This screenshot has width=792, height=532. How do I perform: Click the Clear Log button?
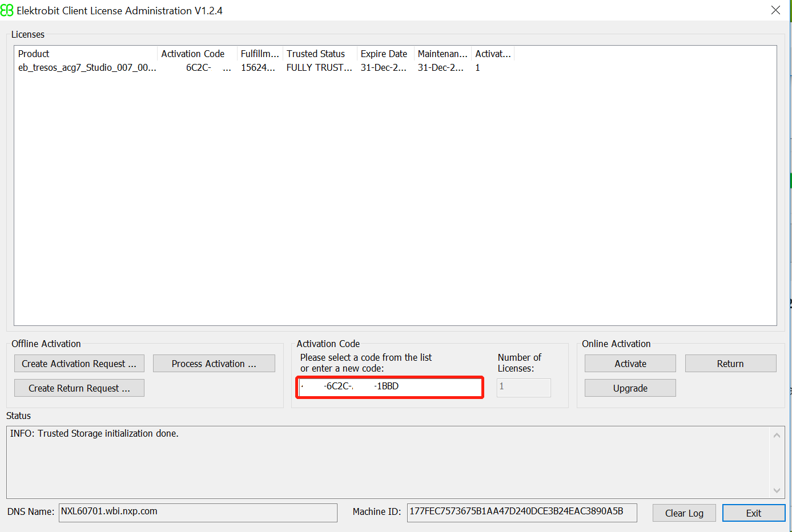point(684,513)
